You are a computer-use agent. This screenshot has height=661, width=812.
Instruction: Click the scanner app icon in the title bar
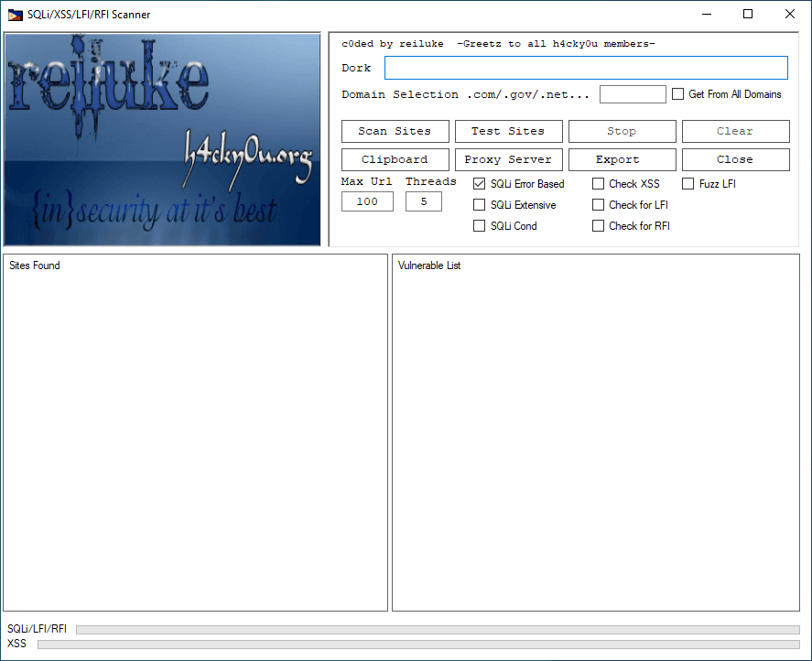coord(15,15)
